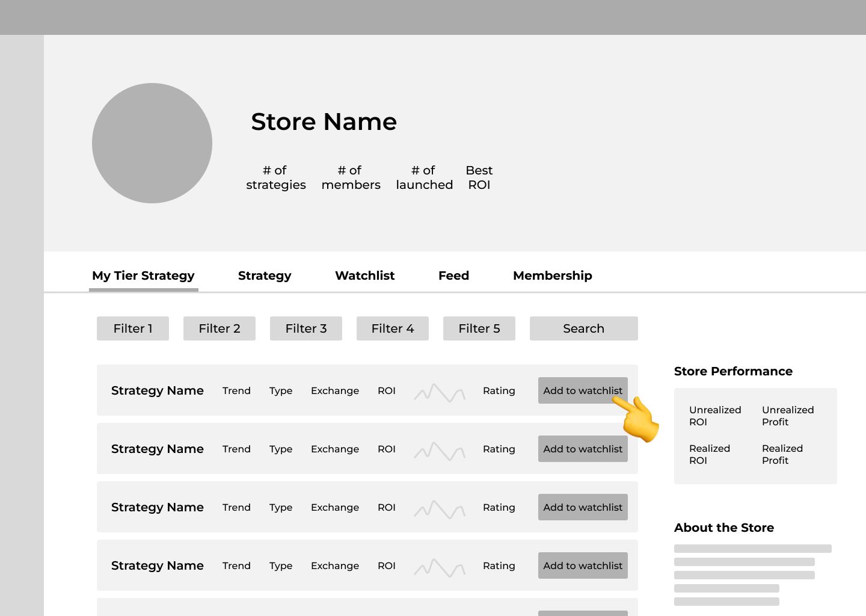Add the third strategy to watchlist
The height and width of the screenshot is (616, 866).
(x=583, y=507)
